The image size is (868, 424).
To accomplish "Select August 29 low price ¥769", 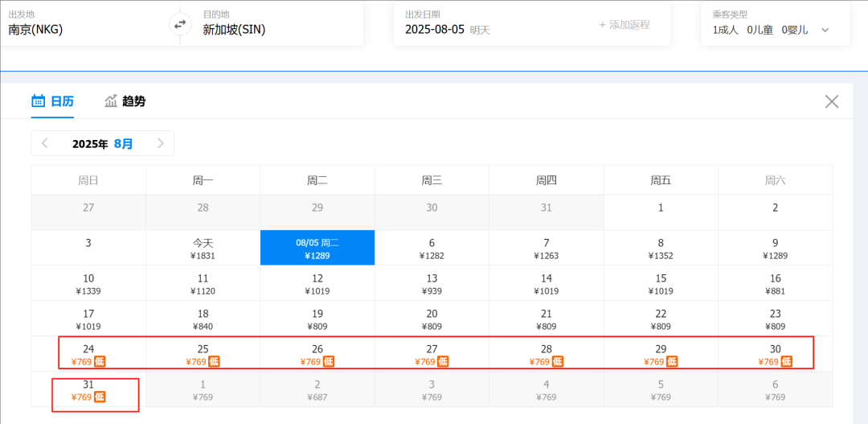I will (x=661, y=354).
